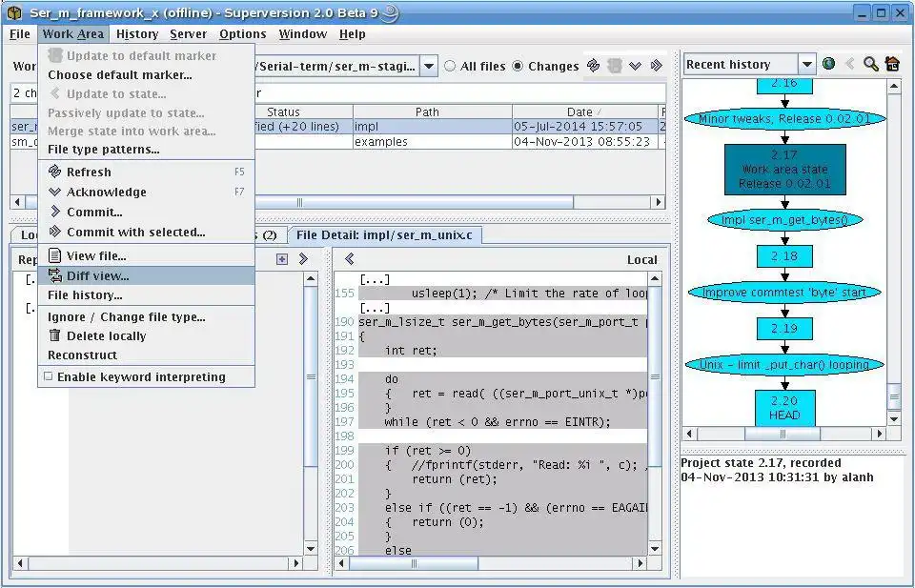Screen dimensions: 915x588
Task: Select Improve commtest 'byte' start node
Action: [x=784, y=293]
